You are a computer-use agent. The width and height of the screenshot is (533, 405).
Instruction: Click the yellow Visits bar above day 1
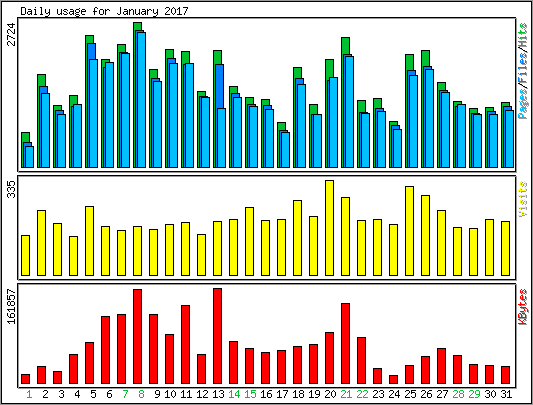click(25, 255)
